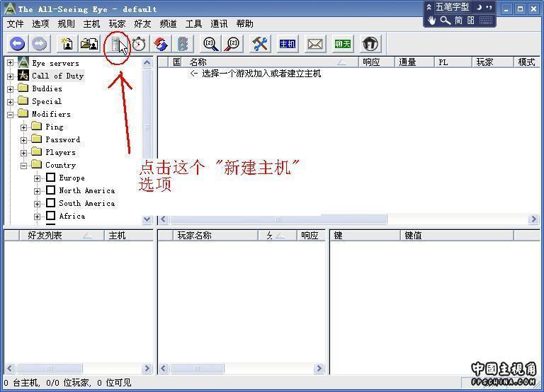
Task: Click the Call of Duty game icon
Action: coord(23,76)
